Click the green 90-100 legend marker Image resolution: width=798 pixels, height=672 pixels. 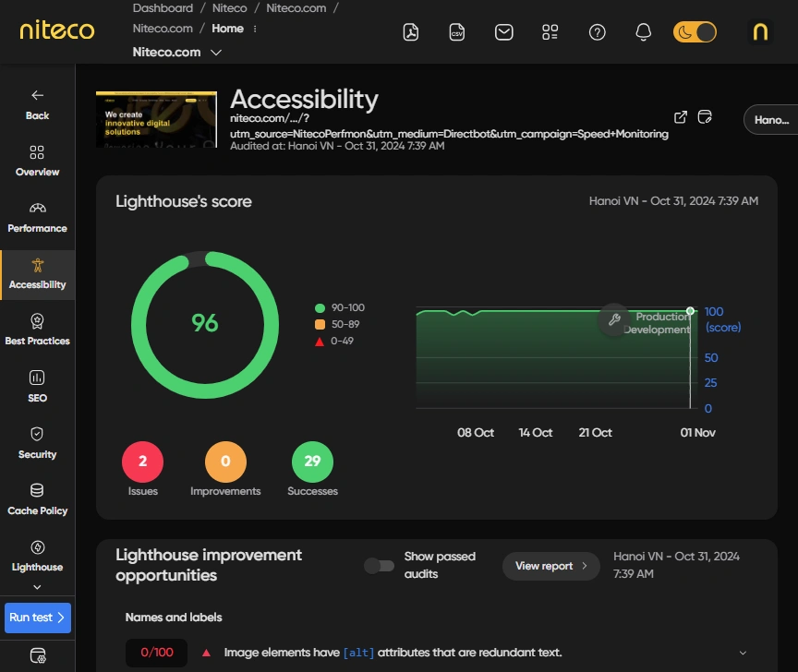(x=320, y=307)
